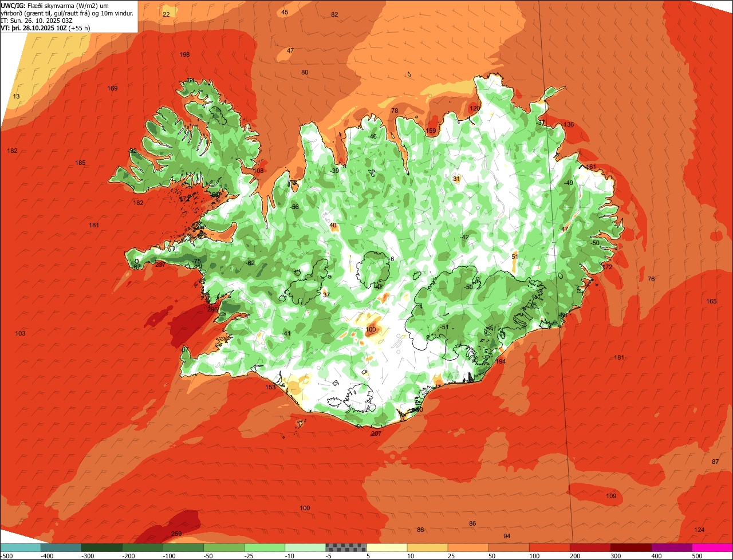Click the map value 78
This screenshot has height=560, width=733.
[395, 111]
